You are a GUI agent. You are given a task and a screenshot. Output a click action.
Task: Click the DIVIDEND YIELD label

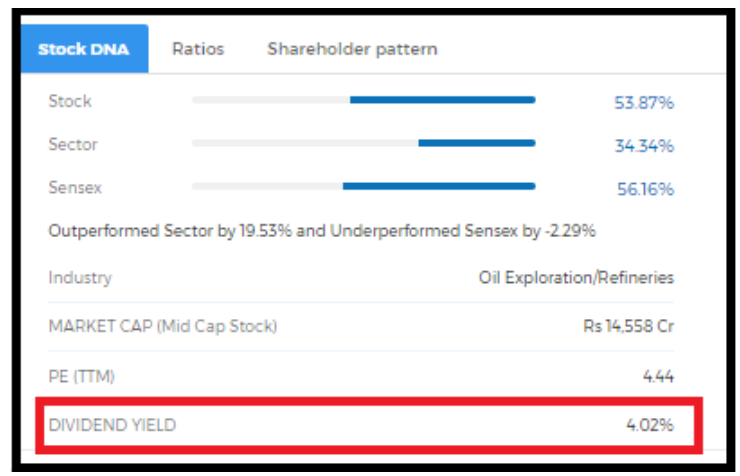coord(112,425)
